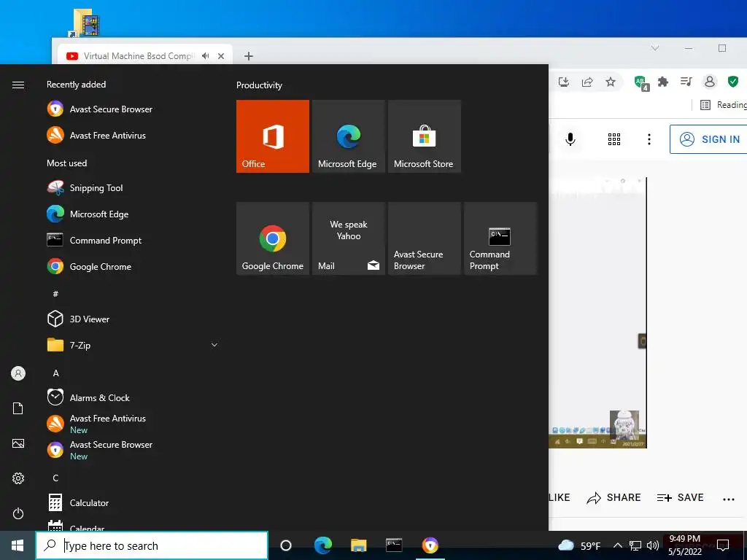This screenshot has height=560, width=747.
Task: Open the Command Prompt tile
Action: pyautogui.click(x=500, y=238)
